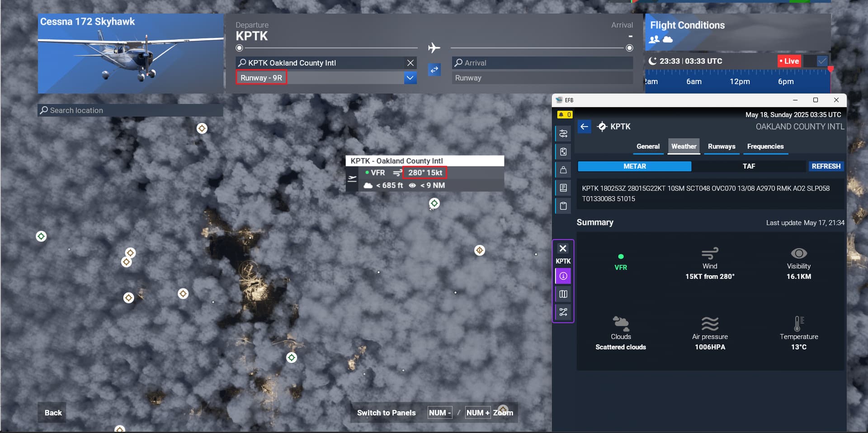Click the < 9 NM visibility value
Screen dimensions: 868x433
click(x=433, y=186)
